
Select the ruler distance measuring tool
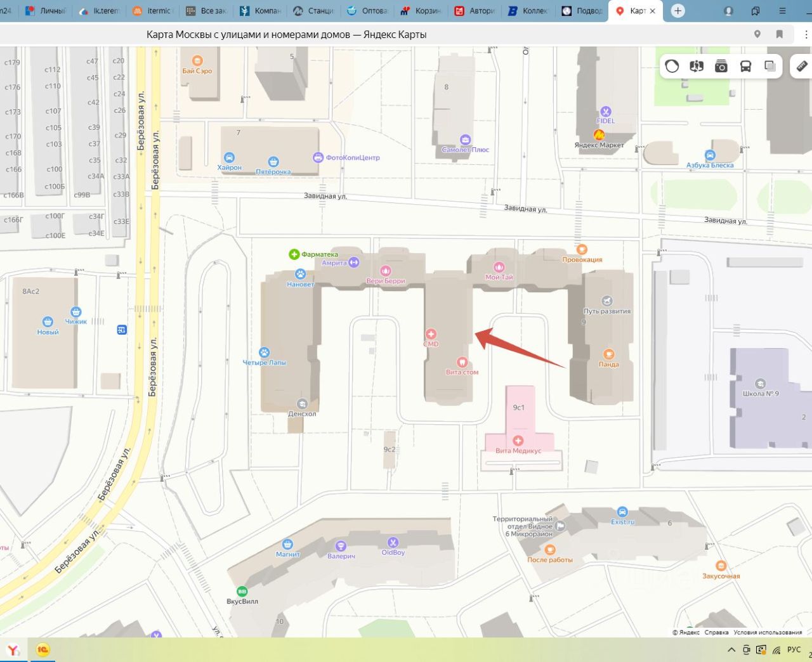802,66
